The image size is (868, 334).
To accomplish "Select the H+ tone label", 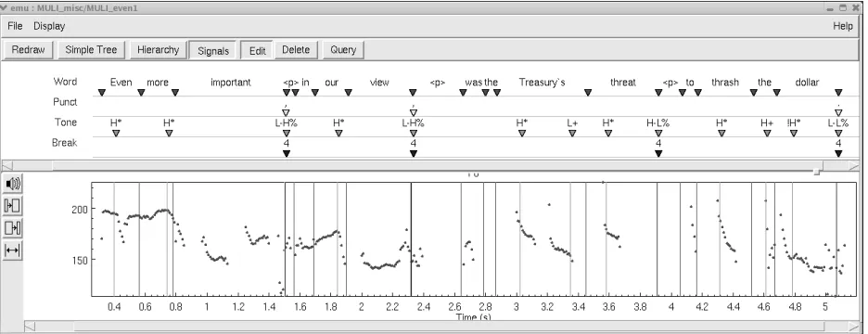I will pos(767,123).
